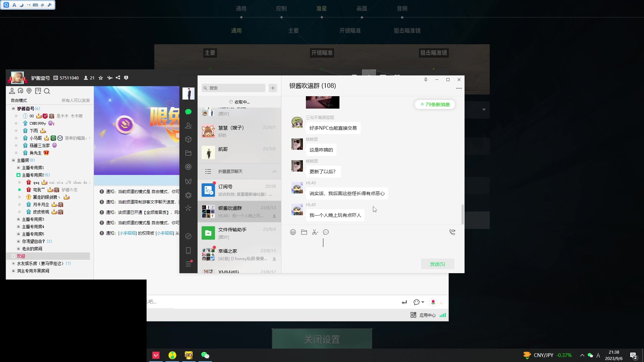Switch to 画面 settings tab

coord(362,9)
